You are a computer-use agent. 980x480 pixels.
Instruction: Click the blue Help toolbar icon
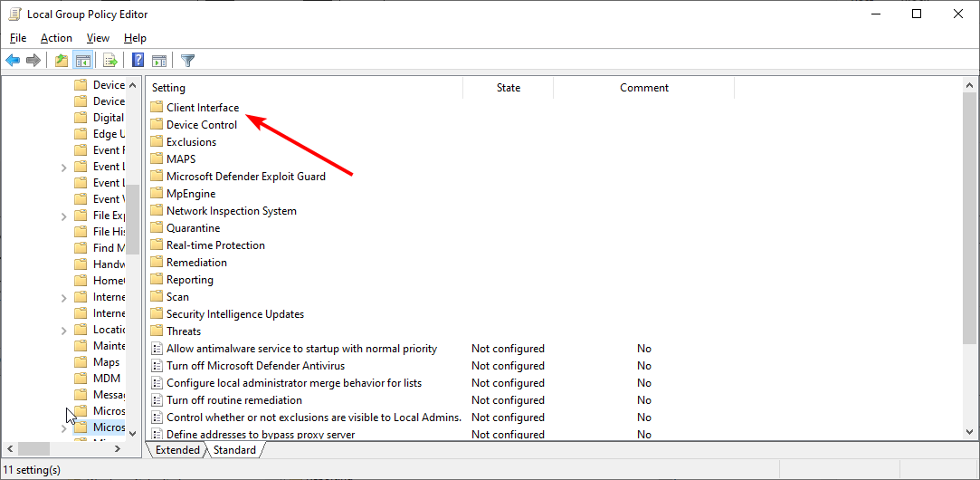(x=138, y=60)
